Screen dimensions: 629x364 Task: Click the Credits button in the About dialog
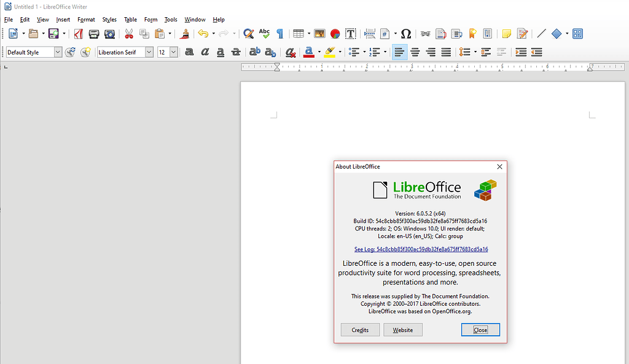tap(360, 330)
